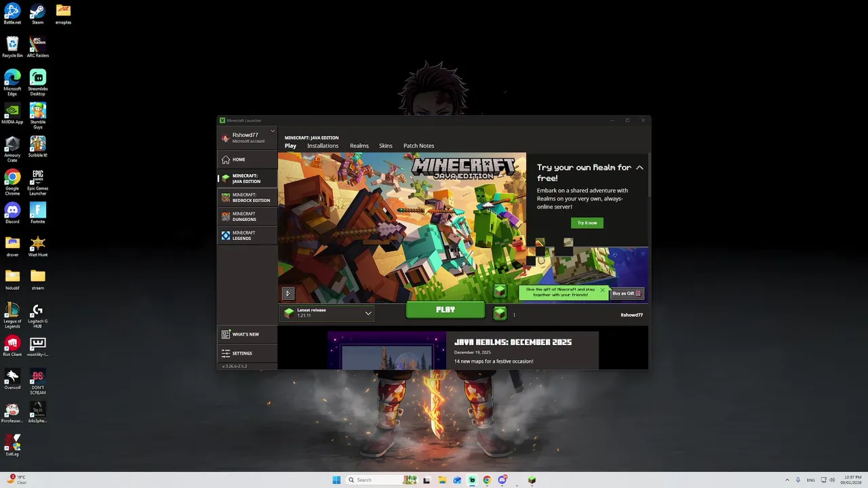Show hidden system tray icons
Viewport: 868px width, 488px height.
pos(787,480)
